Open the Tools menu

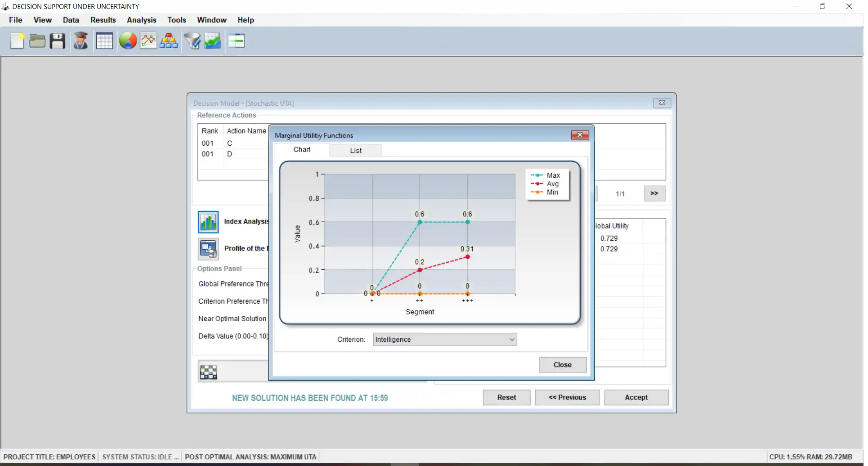[177, 20]
